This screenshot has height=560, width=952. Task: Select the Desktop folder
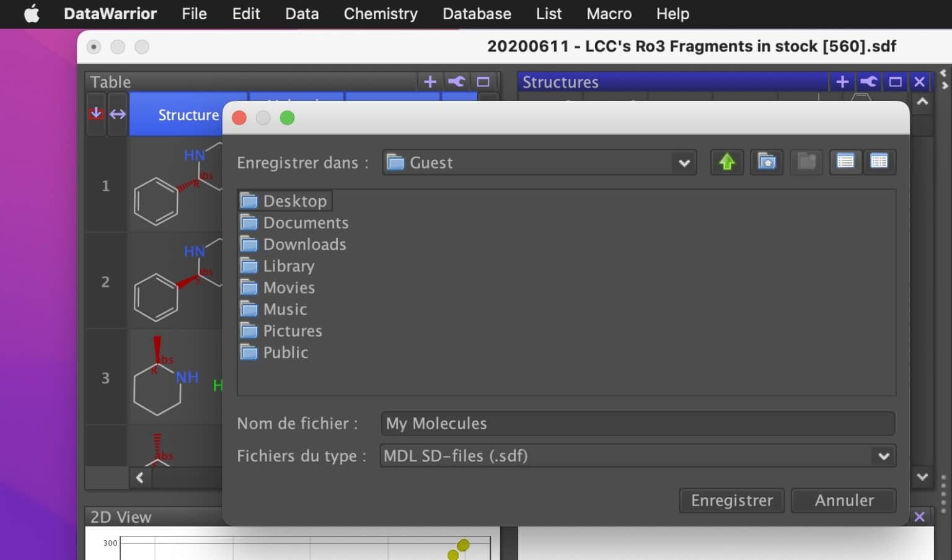pyautogui.click(x=285, y=201)
